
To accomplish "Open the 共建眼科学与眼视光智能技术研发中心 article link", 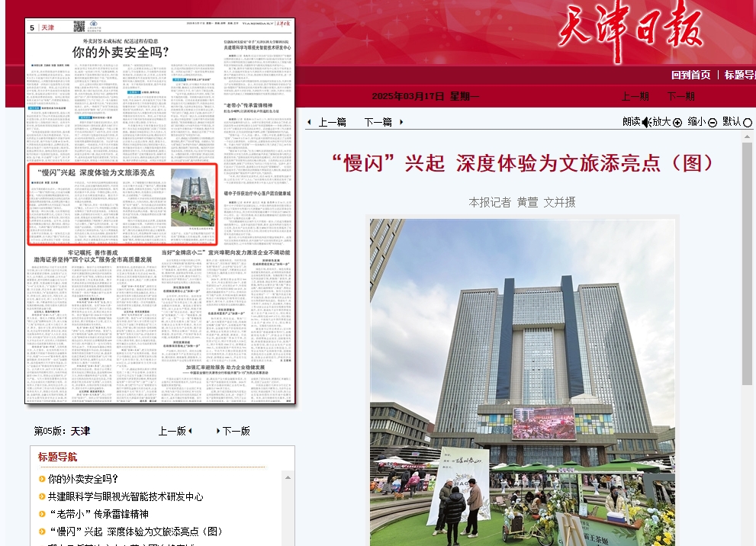I will point(125,496).
